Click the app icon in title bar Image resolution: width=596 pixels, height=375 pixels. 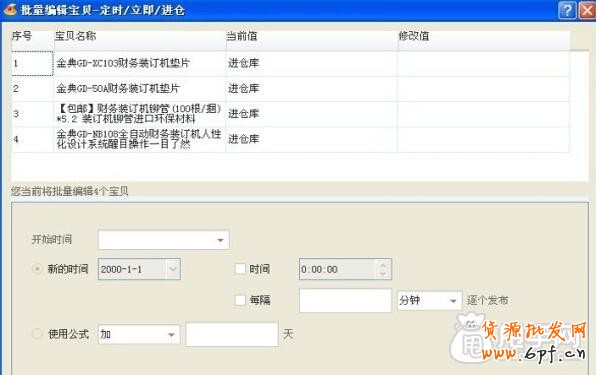coord(10,9)
